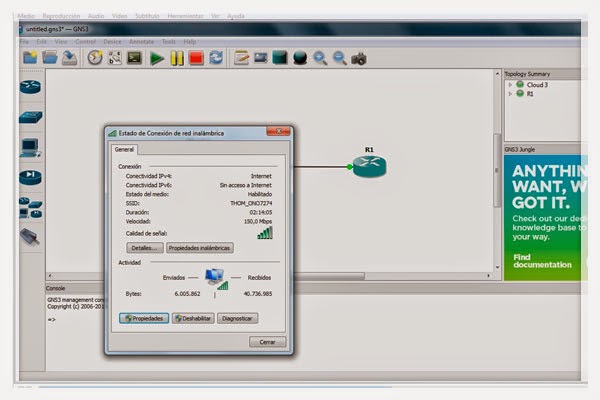Toggle show interface labels icon
Image resolution: width=600 pixels, height=400 pixels.
coord(114,58)
